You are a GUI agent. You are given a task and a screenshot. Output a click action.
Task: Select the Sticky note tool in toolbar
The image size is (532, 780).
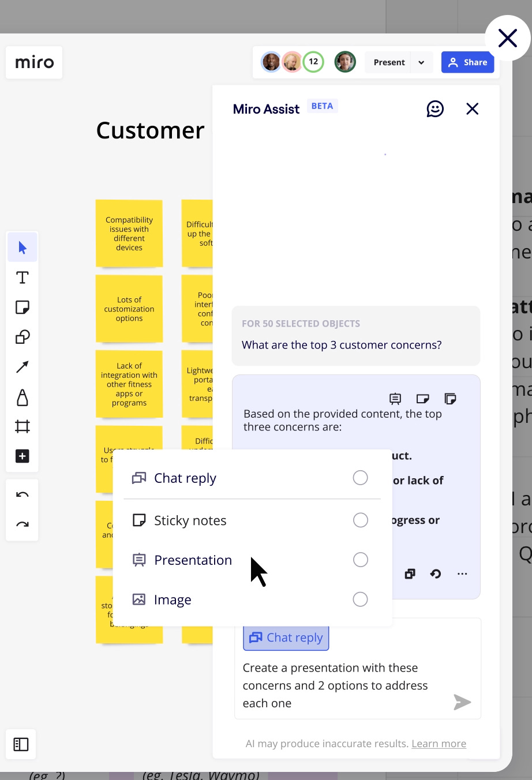pos(23,307)
